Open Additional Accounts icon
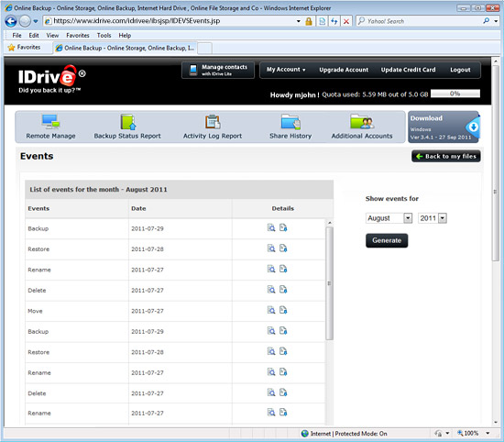Image resolution: width=504 pixels, height=442 pixels. pyautogui.click(x=362, y=127)
